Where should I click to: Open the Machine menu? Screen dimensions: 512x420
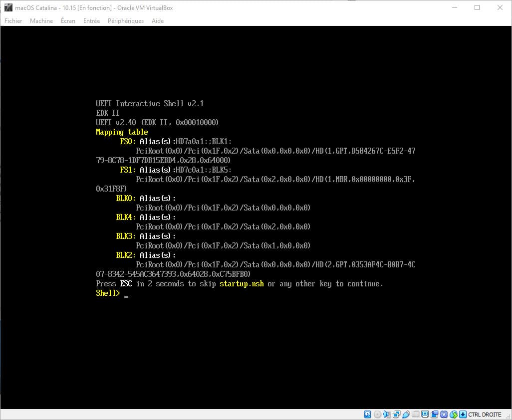click(x=41, y=21)
